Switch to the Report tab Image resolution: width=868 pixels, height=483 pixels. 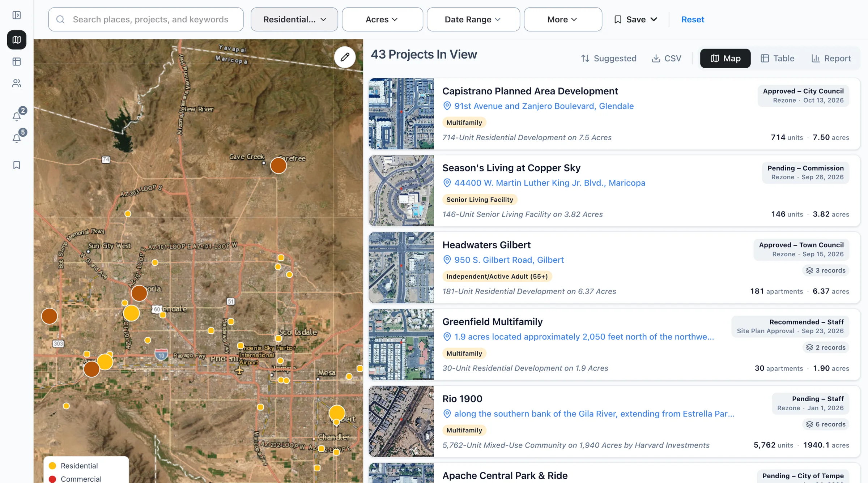pos(831,59)
